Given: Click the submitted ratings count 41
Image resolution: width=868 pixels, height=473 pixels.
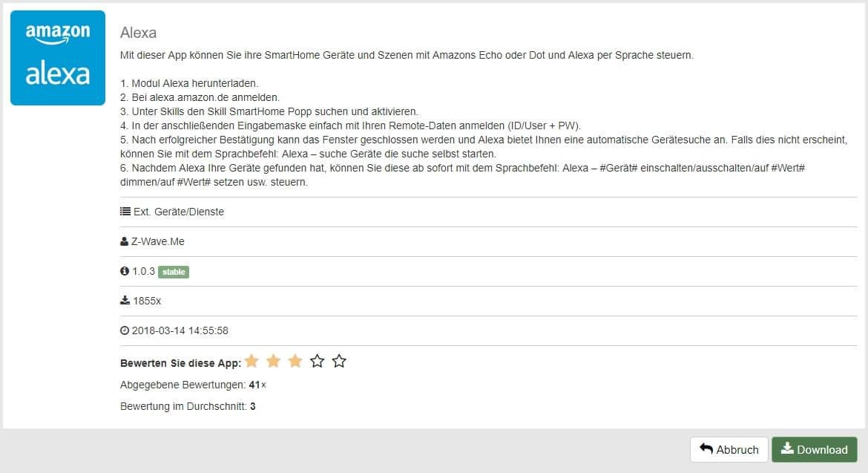Looking at the screenshot, I should pyautogui.click(x=254, y=385).
